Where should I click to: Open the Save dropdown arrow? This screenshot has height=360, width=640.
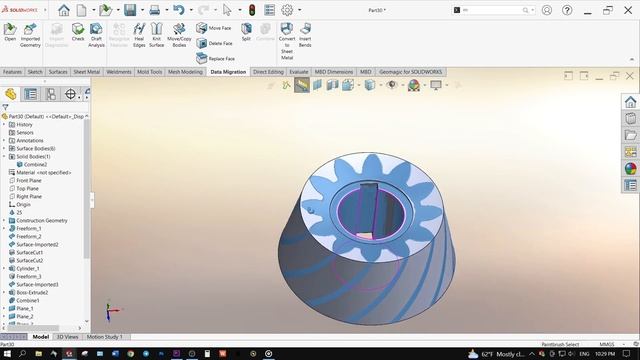142,10
